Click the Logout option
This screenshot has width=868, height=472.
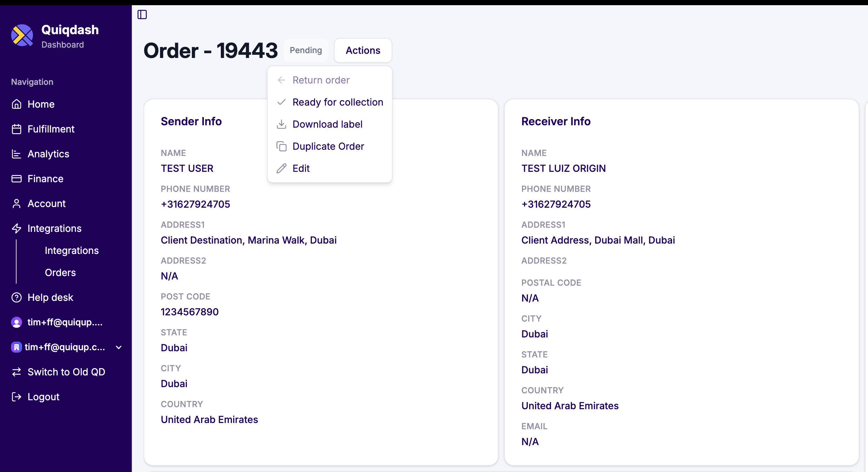tap(43, 396)
